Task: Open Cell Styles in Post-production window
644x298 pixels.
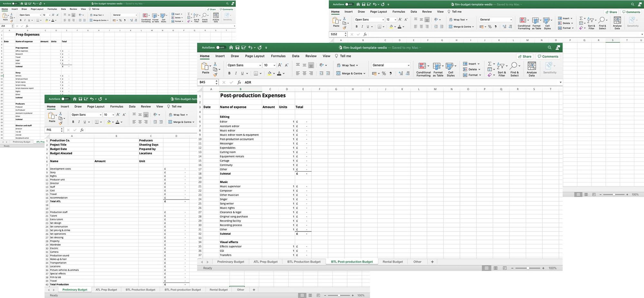Action: pos(450,70)
